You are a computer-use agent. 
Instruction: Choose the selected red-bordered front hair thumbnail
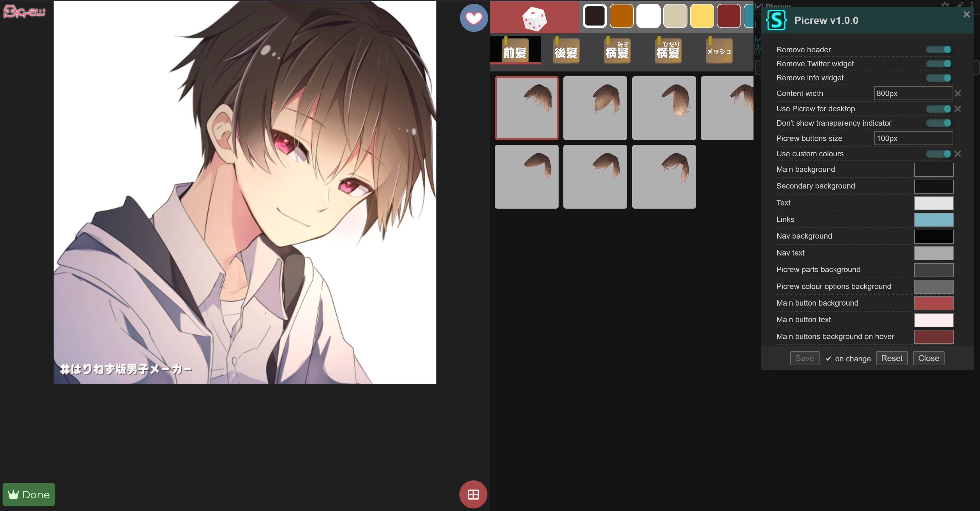tap(526, 108)
